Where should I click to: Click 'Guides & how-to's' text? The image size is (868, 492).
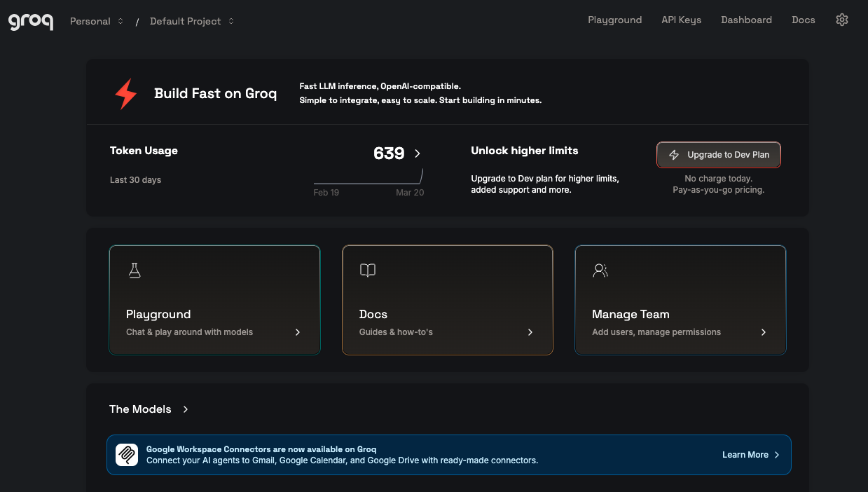click(396, 332)
